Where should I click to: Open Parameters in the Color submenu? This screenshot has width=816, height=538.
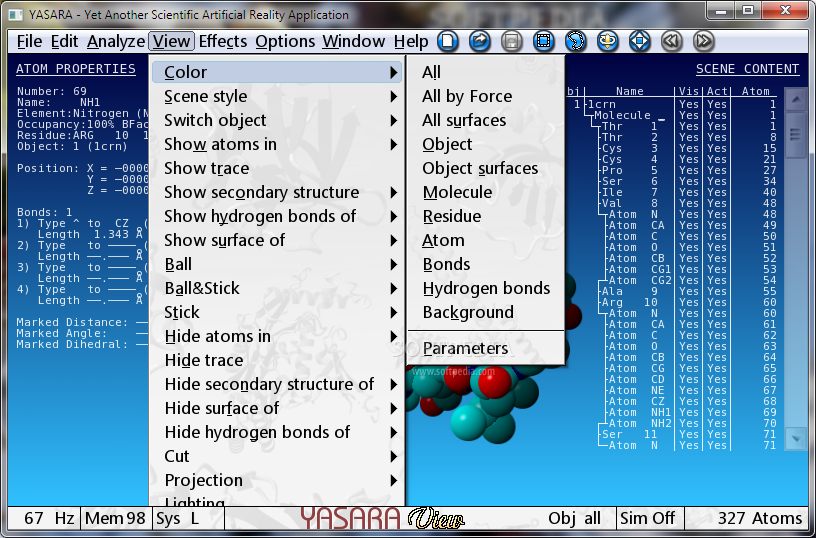pyautogui.click(x=486, y=348)
